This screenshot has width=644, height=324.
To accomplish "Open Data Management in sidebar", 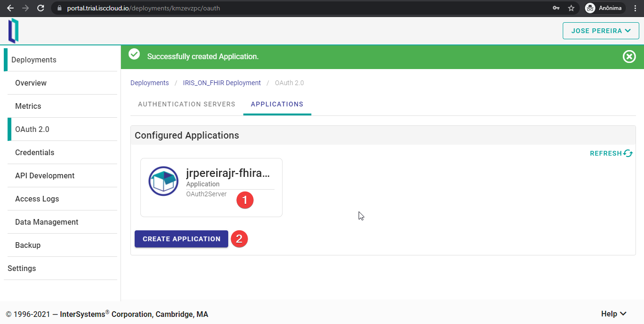I will [62, 222].
